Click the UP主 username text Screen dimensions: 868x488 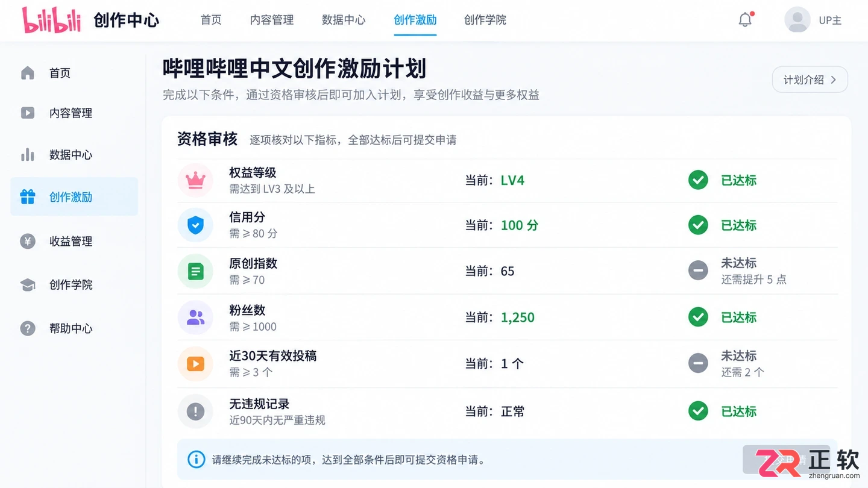coord(830,20)
